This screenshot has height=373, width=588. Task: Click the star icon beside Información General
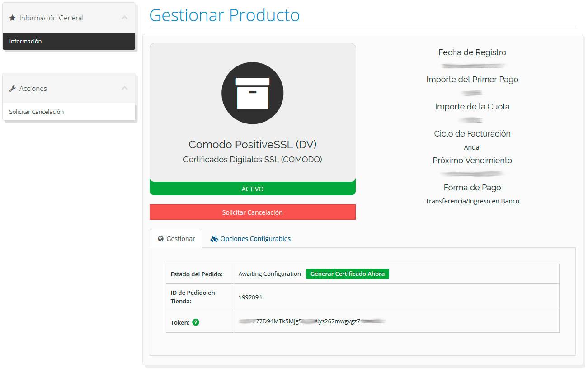tap(13, 18)
